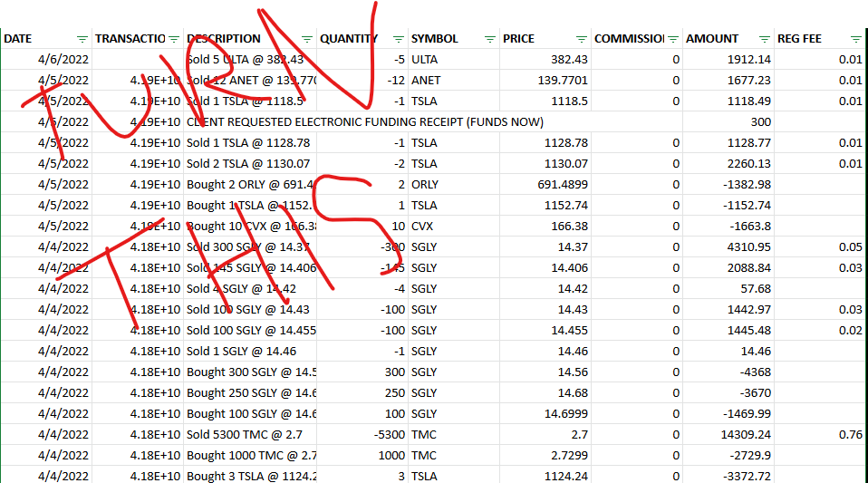Image resolution: width=868 pixels, height=483 pixels.
Task: Select the amount cell 2260.13
Action: click(728, 163)
